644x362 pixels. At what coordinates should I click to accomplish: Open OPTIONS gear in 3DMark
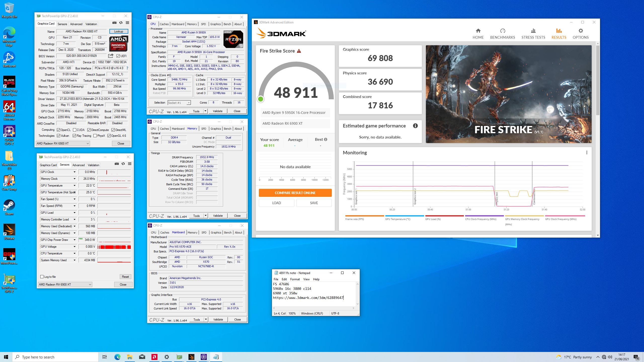(580, 34)
